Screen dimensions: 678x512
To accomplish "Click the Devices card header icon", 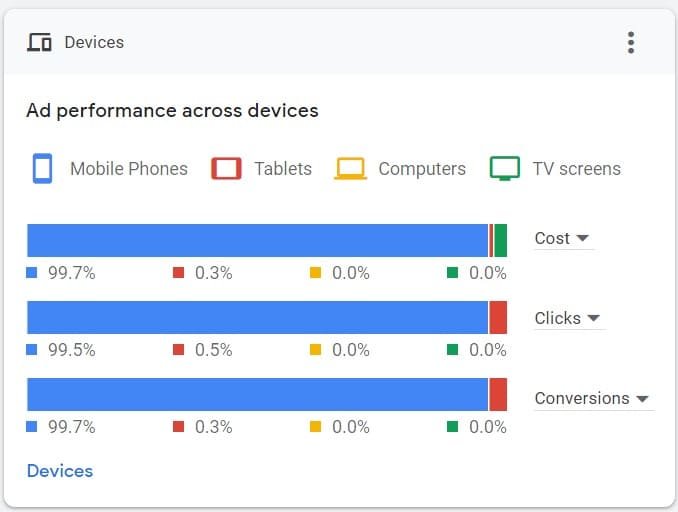I will point(39,43).
